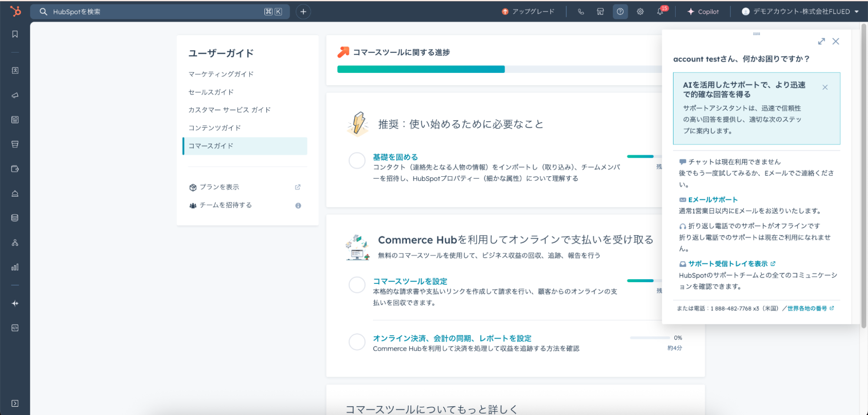This screenshot has width=868, height=415.
Task: Open the デモアカウント-株式会社FLUED account dropdown
Action: (x=800, y=12)
